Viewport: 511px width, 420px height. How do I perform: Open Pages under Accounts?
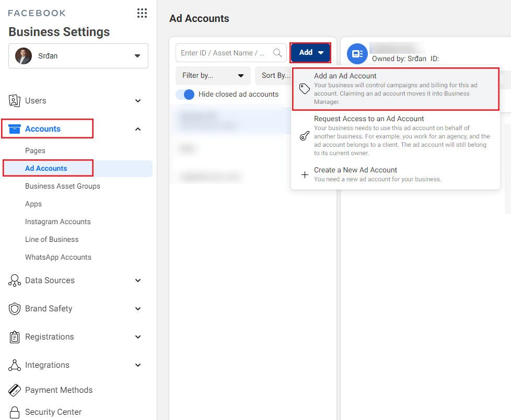click(35, 151)
